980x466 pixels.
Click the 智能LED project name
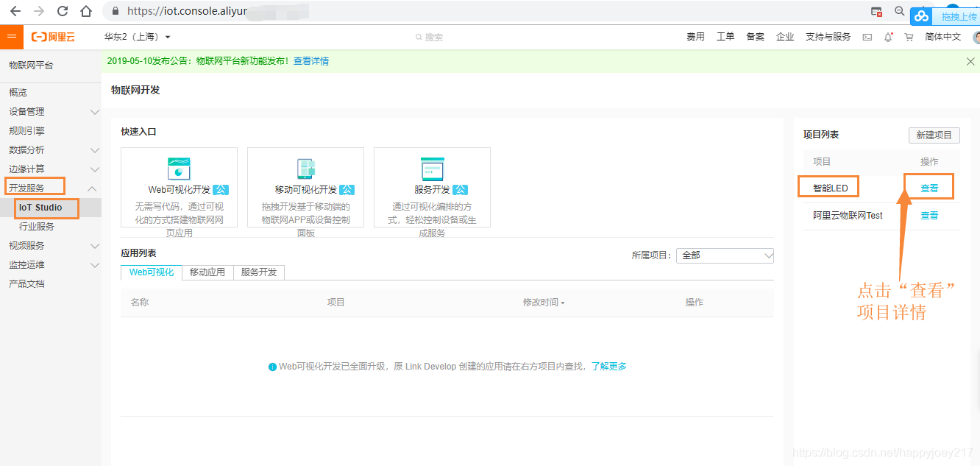tap(831, 188)
